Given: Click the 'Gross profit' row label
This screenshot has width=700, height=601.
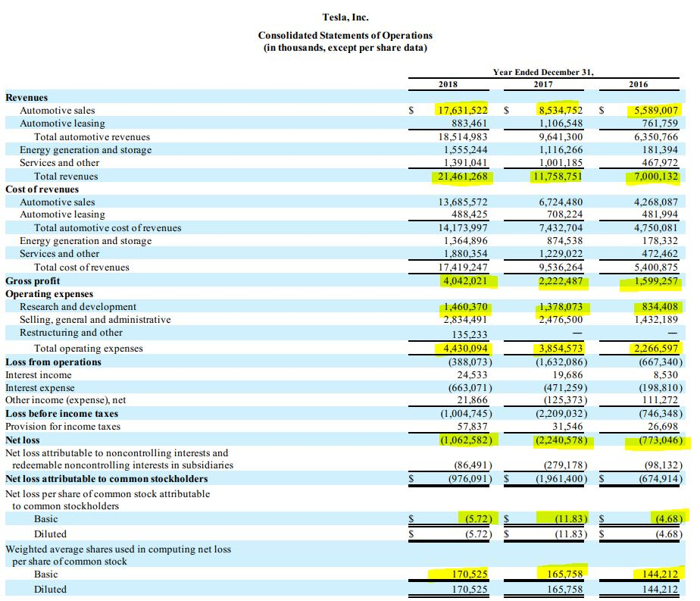Looking at the screenshot, I should [x=33, y=281].
